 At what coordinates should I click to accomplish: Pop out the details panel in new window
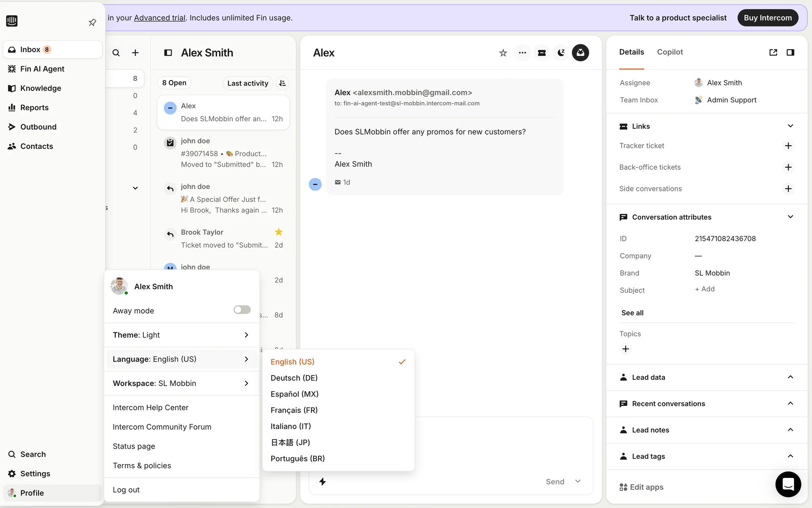pos(773,52)
